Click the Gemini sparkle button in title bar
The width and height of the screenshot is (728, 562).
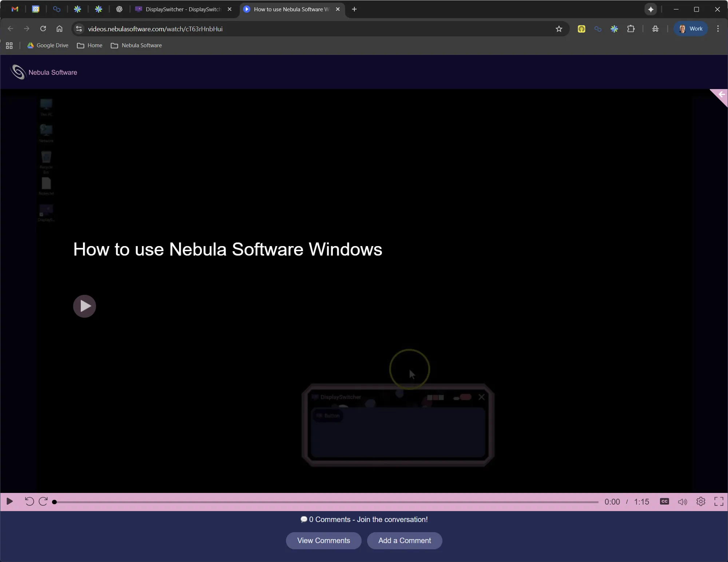pos(651,9)
